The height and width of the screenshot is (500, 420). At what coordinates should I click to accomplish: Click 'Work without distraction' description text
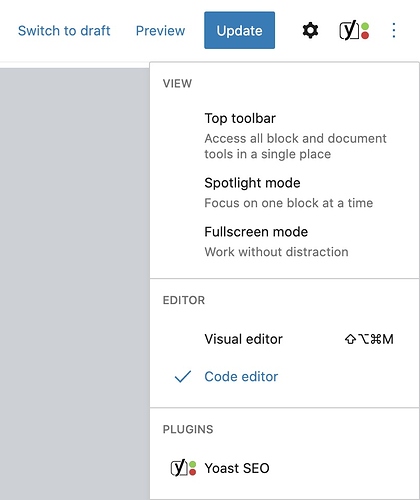pos(276,252)
